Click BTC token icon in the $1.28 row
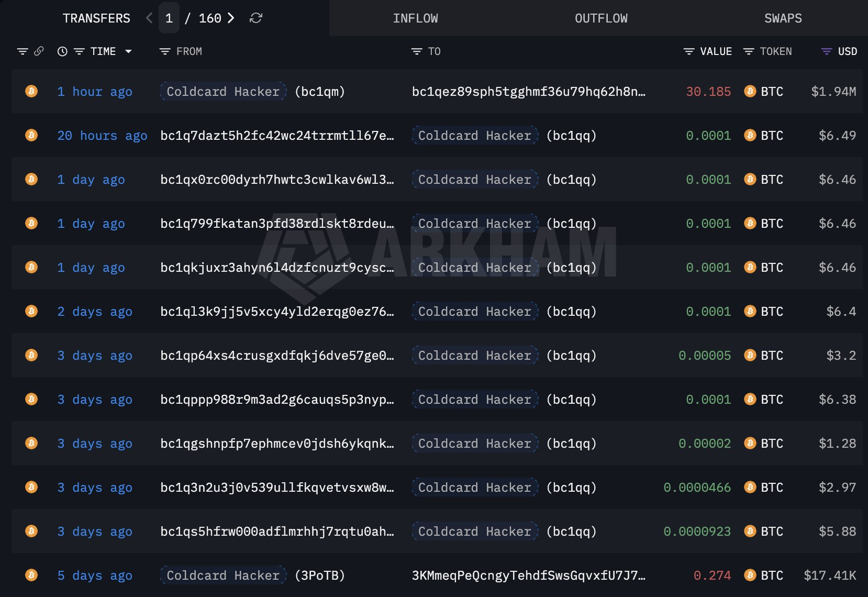The height and width of the screenshot is (597, 868). pos(750,443)
